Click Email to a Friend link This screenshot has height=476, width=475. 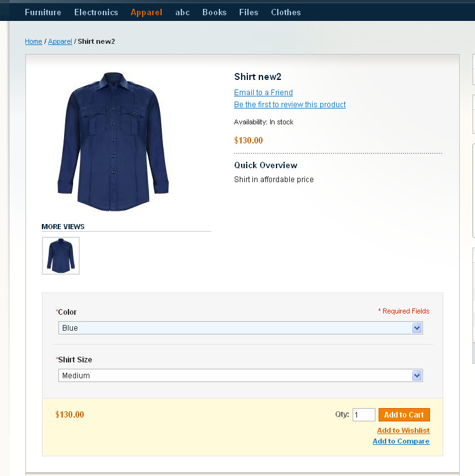(263, 92)
